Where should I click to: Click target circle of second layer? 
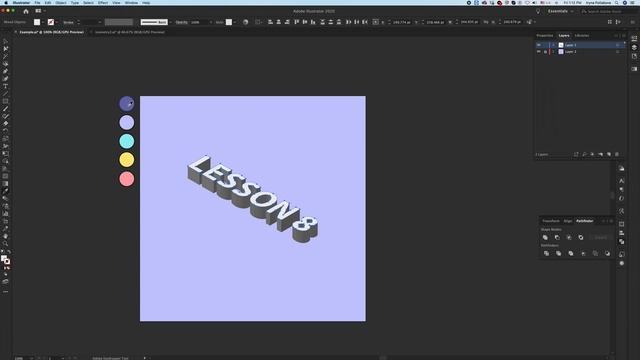617,52
